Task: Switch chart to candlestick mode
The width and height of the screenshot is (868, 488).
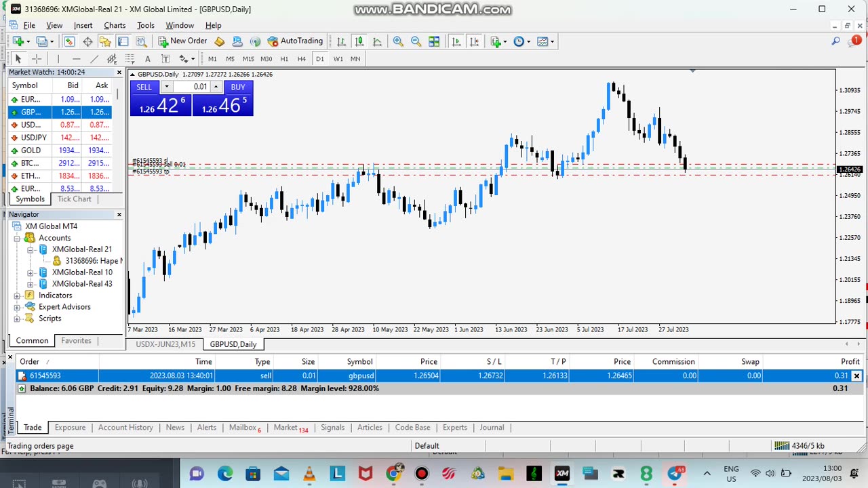Action: [359, 41]
